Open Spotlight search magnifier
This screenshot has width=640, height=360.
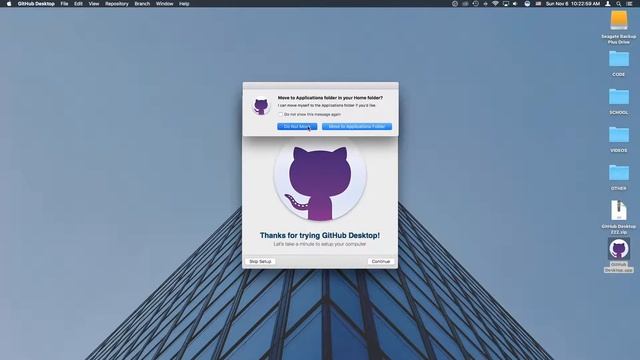pos(619,4)
